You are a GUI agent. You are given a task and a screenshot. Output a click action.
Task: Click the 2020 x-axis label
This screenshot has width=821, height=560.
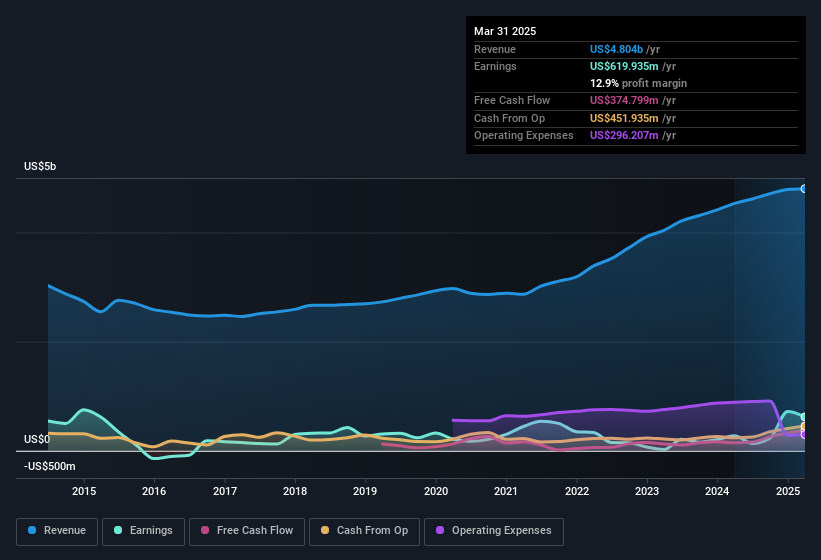coord(436,491)
